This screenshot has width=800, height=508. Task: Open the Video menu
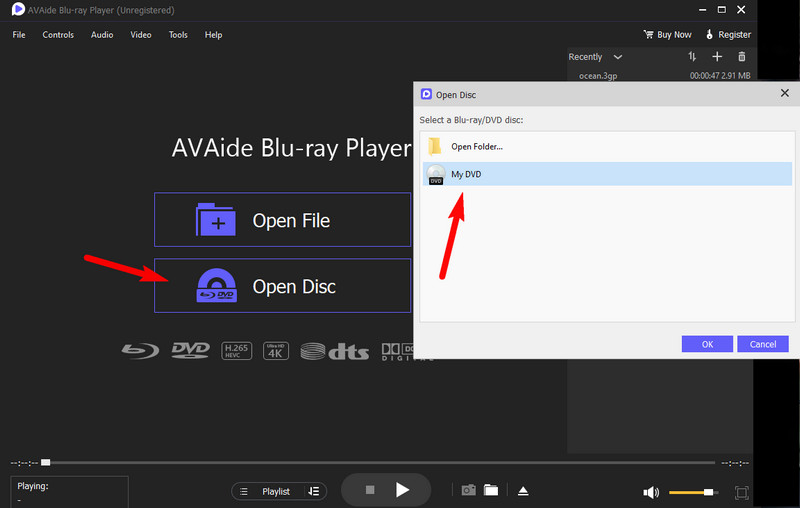point(141,35)
